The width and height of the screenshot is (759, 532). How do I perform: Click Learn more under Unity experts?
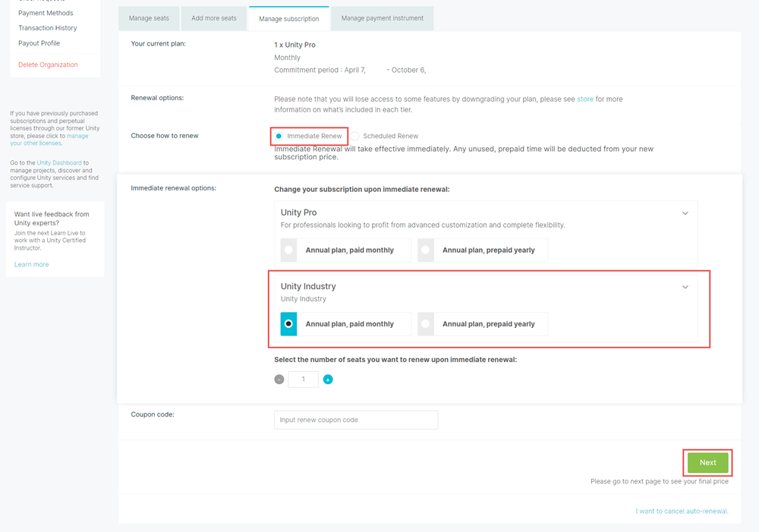click(x=31, y=264)
